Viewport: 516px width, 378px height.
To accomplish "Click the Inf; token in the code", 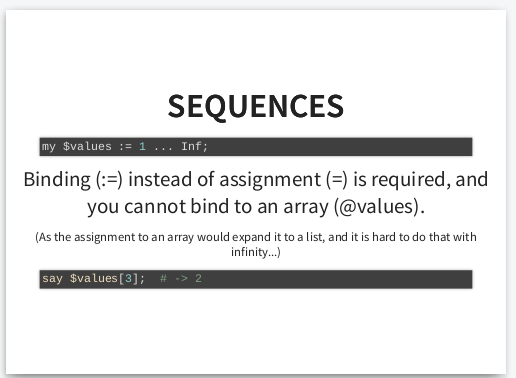I will [x=194, y=146].
